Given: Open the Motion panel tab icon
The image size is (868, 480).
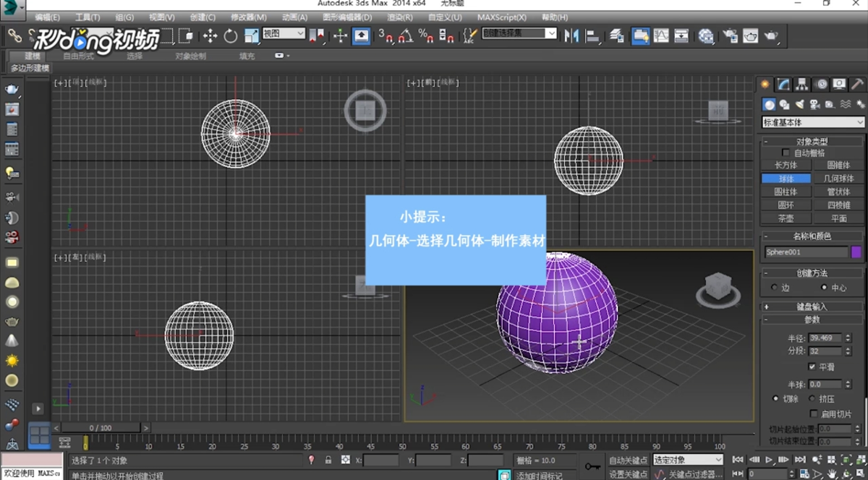Looking at the screenshot, I should (821, 85).
